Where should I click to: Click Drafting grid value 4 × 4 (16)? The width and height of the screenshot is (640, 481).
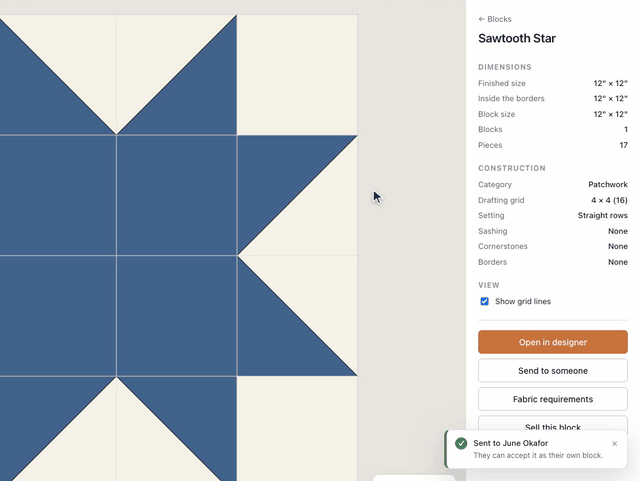pos(609,200)
